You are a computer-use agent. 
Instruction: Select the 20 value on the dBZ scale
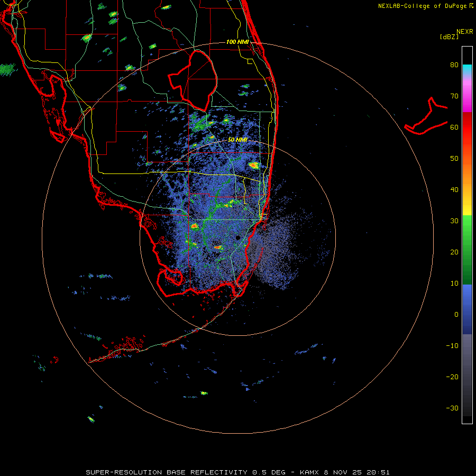click(454, 252)
